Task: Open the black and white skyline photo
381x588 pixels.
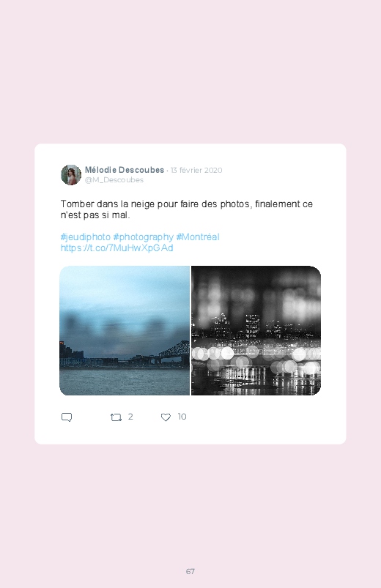Action: tap(256, 331)
